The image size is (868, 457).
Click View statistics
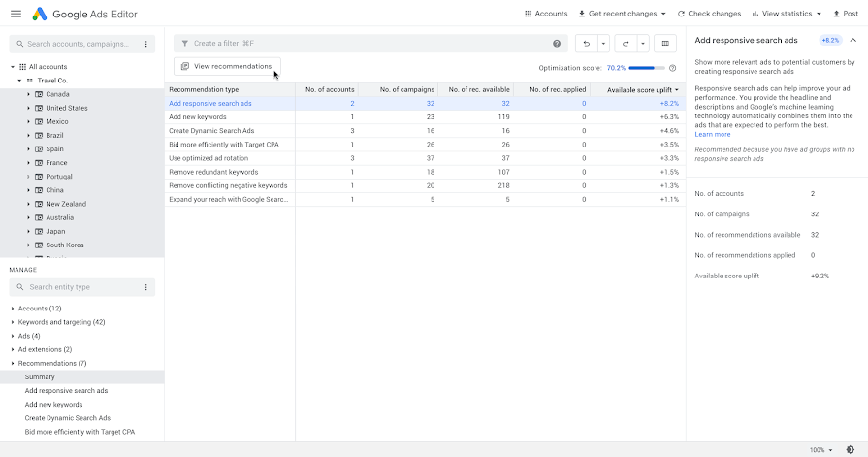783,14
